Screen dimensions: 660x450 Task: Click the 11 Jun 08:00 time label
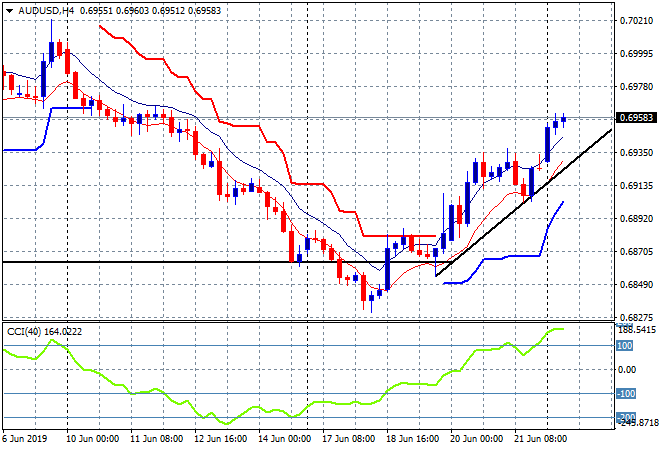point(157,439)
